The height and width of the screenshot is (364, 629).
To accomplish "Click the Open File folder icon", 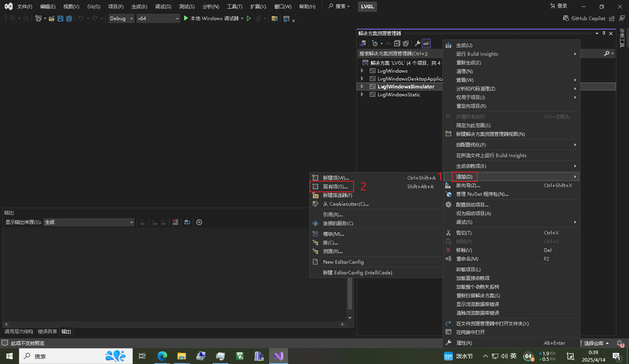I will click(x=52, y=19).
